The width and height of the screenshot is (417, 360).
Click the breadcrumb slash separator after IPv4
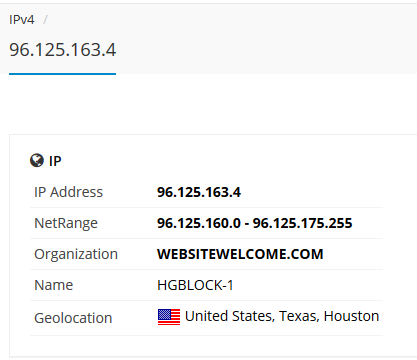coord(45,20)
